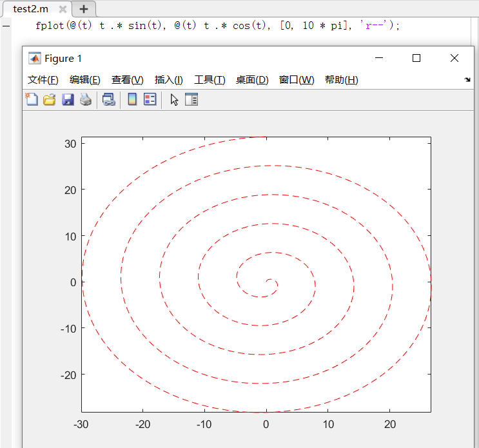Toggle the Edit Plot arrow tool
Viewport: 479px width, 448px height.
173,99
